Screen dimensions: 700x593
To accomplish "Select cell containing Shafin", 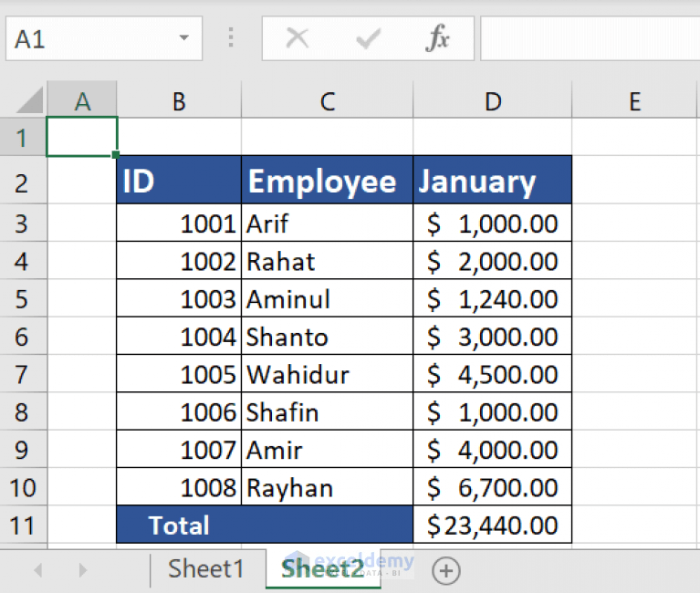I will pyautogui.click(x=328, y=411).
